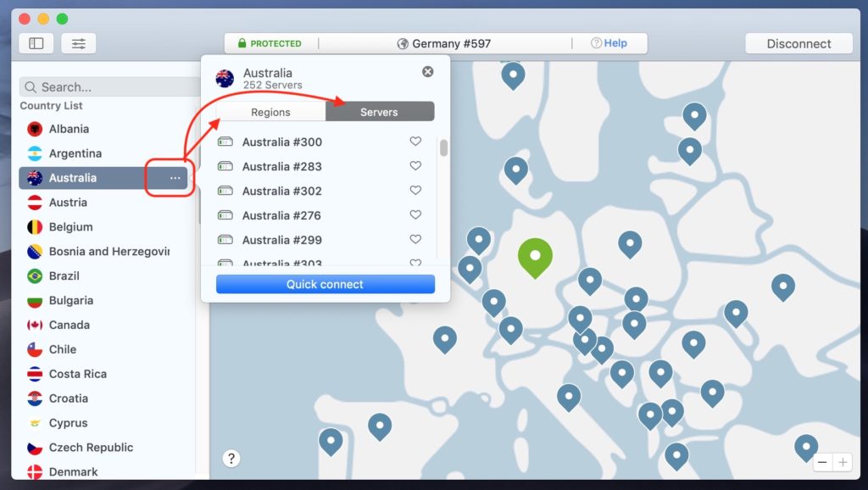Screen dimensions: 868x490
Task: Zoom out the map with minus
Action: (822, 462)
